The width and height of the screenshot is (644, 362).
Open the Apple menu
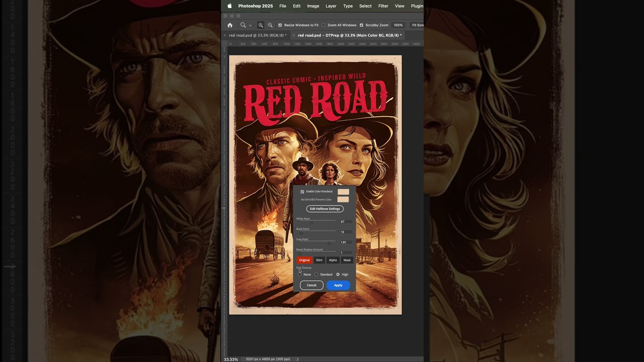[229, 6]
